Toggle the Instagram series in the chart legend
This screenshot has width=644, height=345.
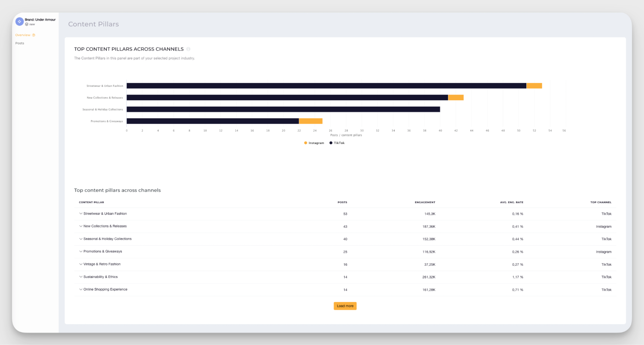tap(313, 143)
